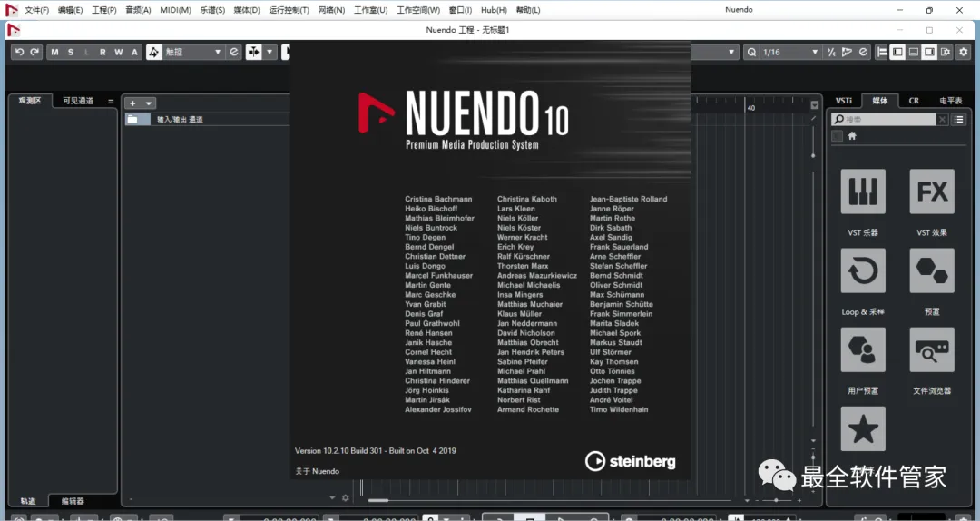Screen dimensions: 980x521
Task: Open the 帮助(L) help menu
Action: tap(528, 10)
